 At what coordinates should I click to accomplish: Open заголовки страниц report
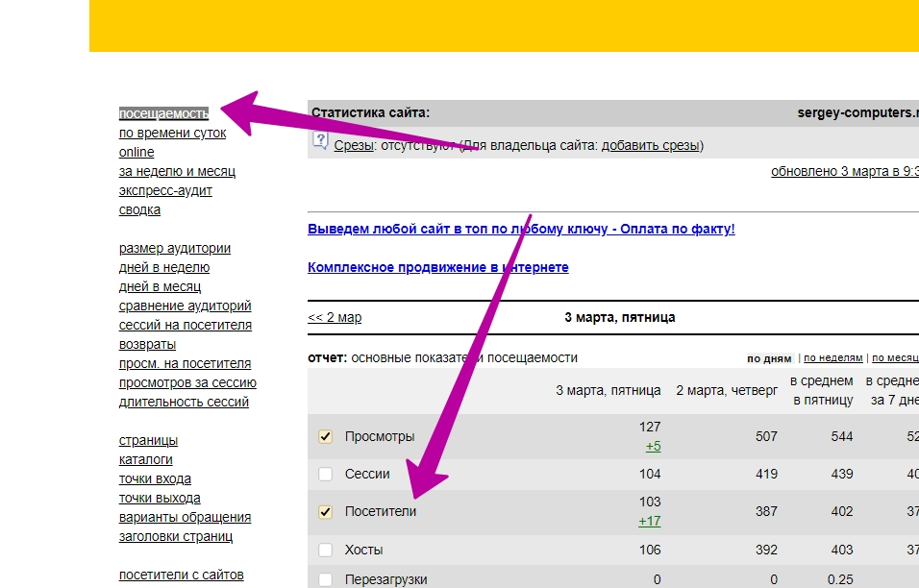[x=176, y=536]
